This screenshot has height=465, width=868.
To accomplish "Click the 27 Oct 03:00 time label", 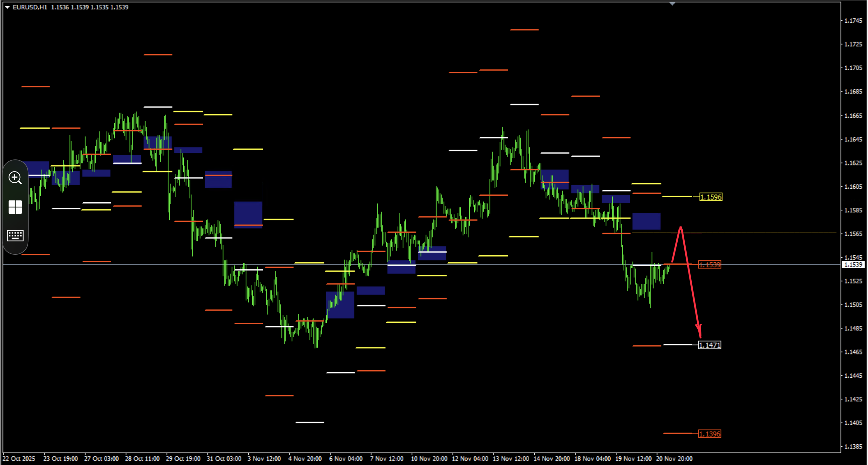I will tap(101, 459).
